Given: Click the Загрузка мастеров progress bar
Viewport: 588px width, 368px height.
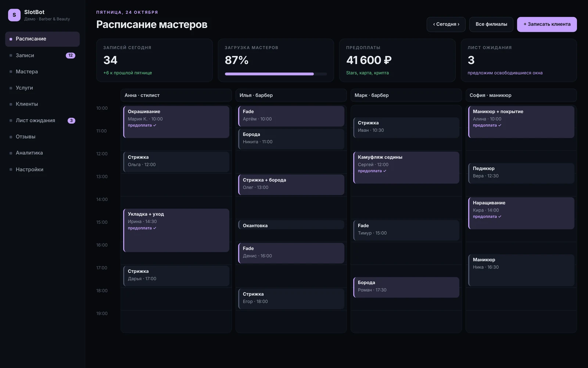Looking at the screenshot, I should pyautogui.click(x=276, y=74).
